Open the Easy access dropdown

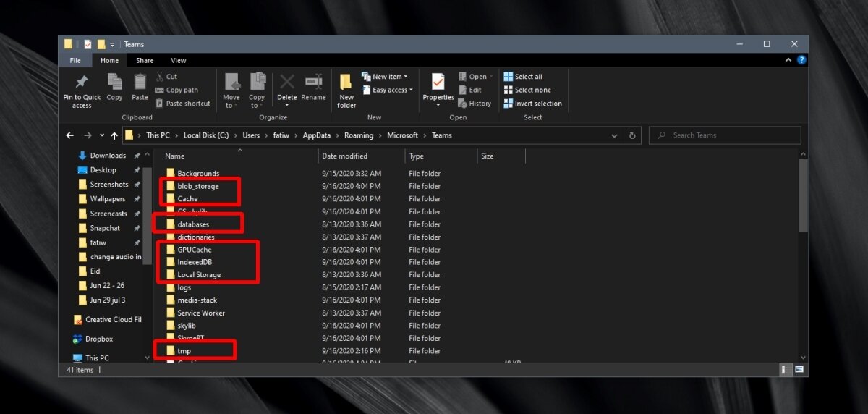pyautogui.click(x=391, y=90)
